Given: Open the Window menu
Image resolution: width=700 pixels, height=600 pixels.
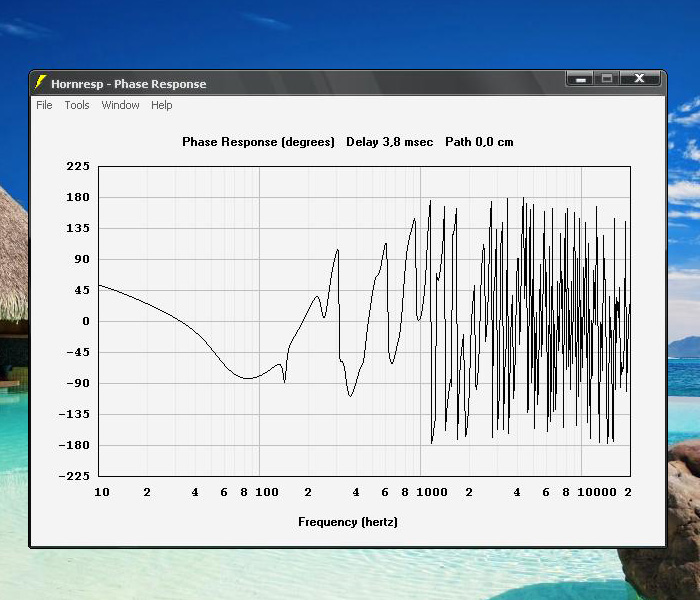Looking at the screenshot, I should 120,105.
